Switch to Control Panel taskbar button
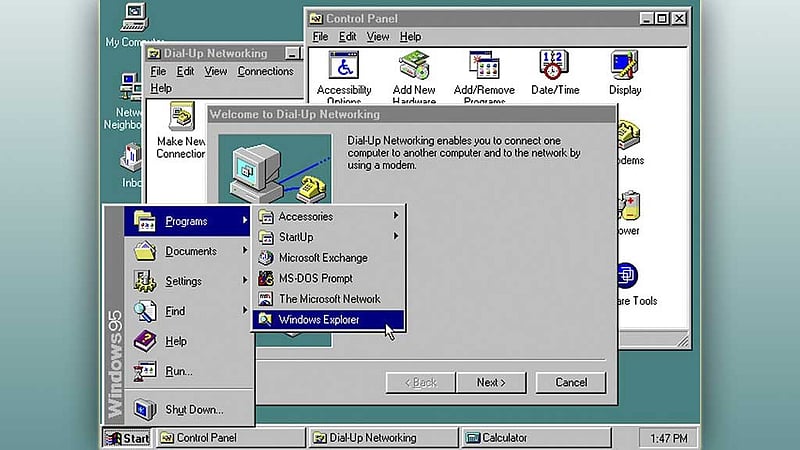Screen dimensions: 800x450 point(230,438)
